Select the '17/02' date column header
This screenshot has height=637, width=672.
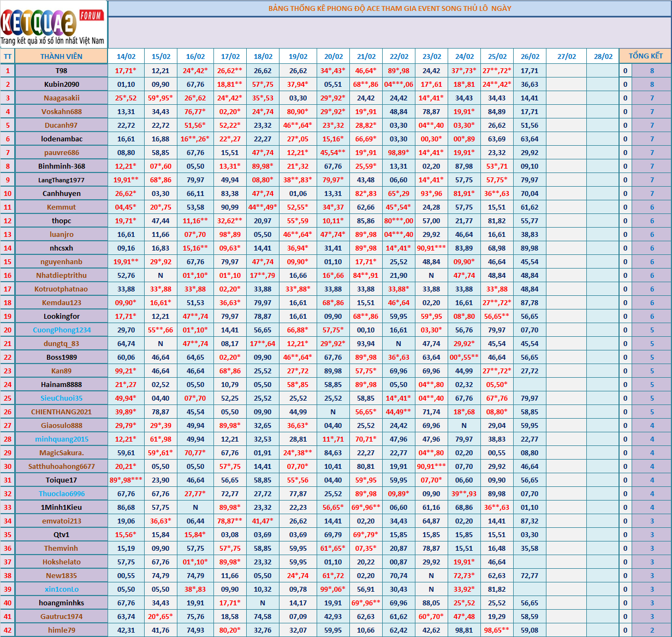(230, 56)
